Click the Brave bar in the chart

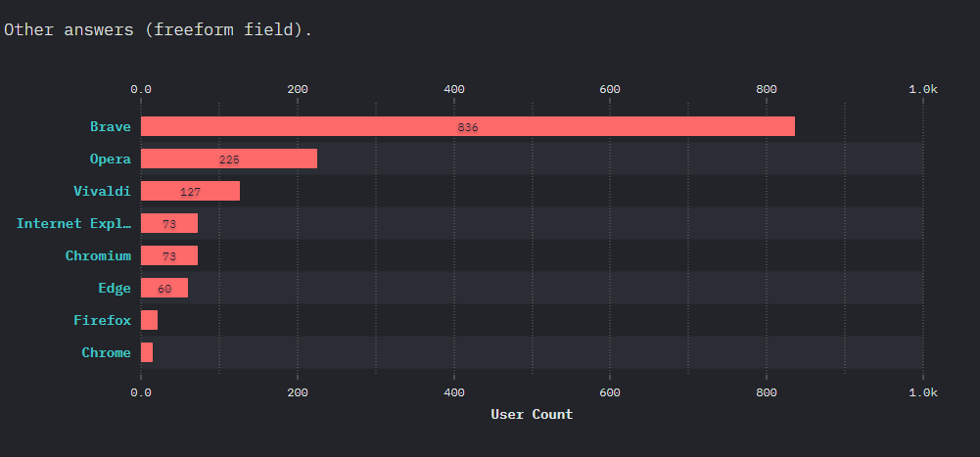tap(468, 126)
